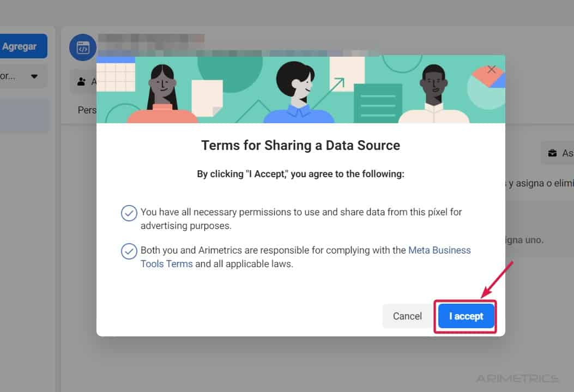Select the highlighted item in the left sidebar

(24, 115)
